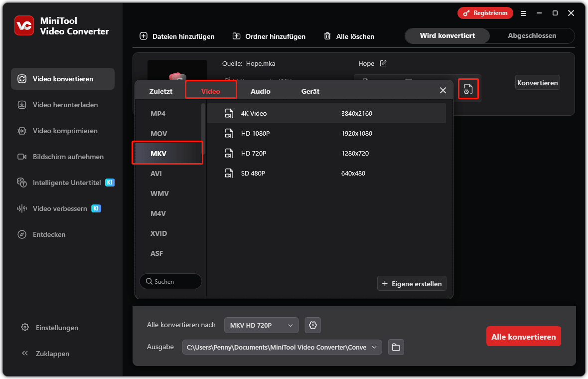
Task: Click the Suchen search field
Action: click(x=170, y=281)
